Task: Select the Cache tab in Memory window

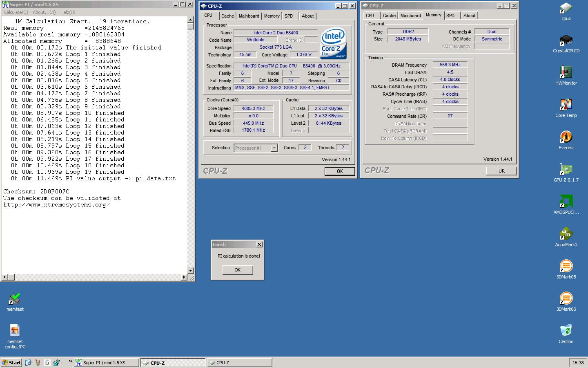Action: coord(389,16)
